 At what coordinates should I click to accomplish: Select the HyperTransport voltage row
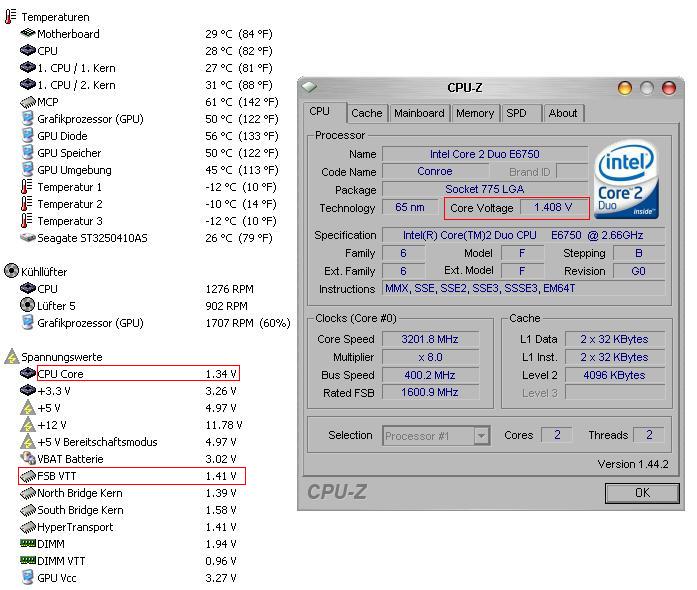coord(128,527)
